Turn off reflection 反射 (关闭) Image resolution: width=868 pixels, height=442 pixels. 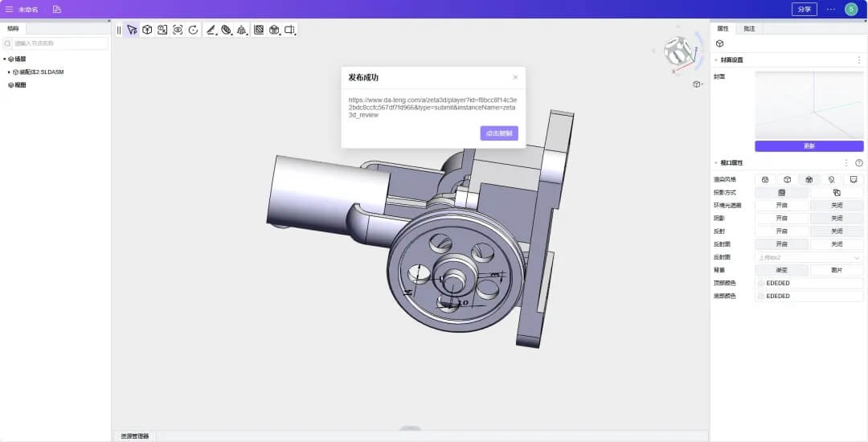pos(837,231)
